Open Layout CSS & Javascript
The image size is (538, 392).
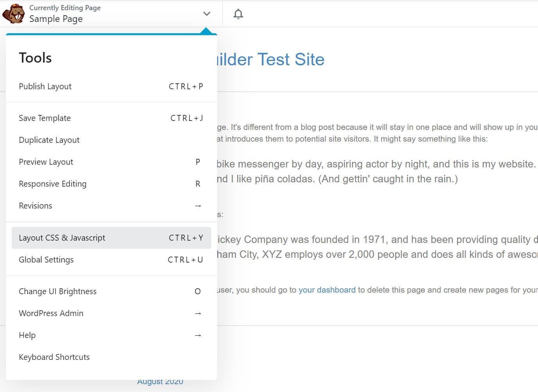pos(62,237)
